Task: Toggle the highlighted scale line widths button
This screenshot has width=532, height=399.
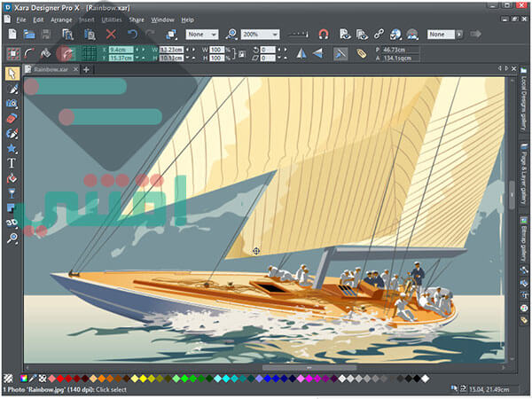Action: [x=340, y=53]
